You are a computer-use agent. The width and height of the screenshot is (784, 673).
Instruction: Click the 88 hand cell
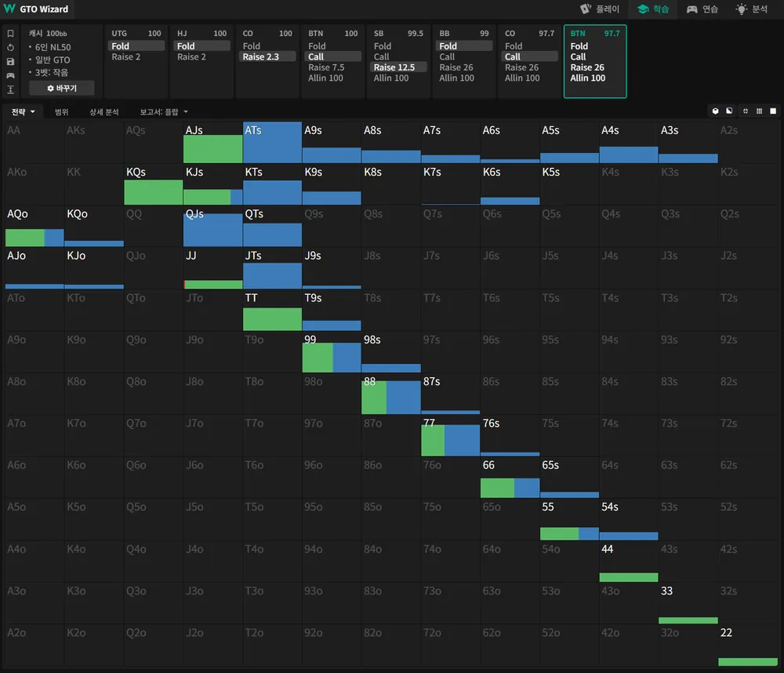tap(391, 394)
